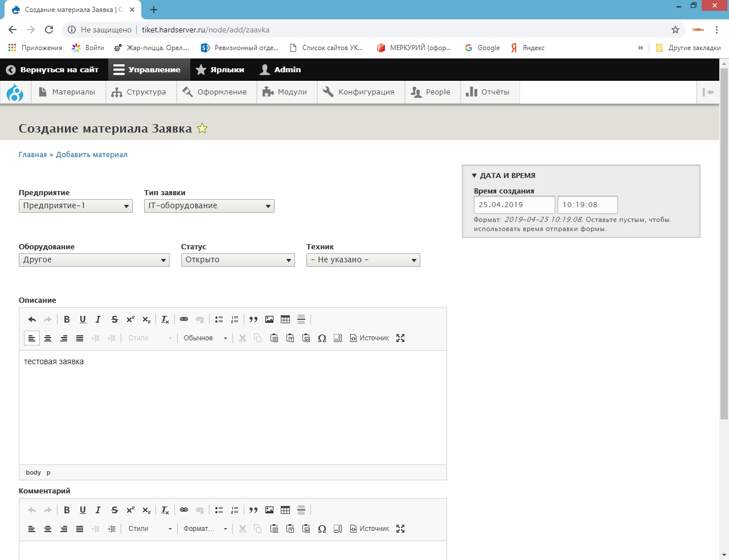Insert table in the Описание editor

285,319
